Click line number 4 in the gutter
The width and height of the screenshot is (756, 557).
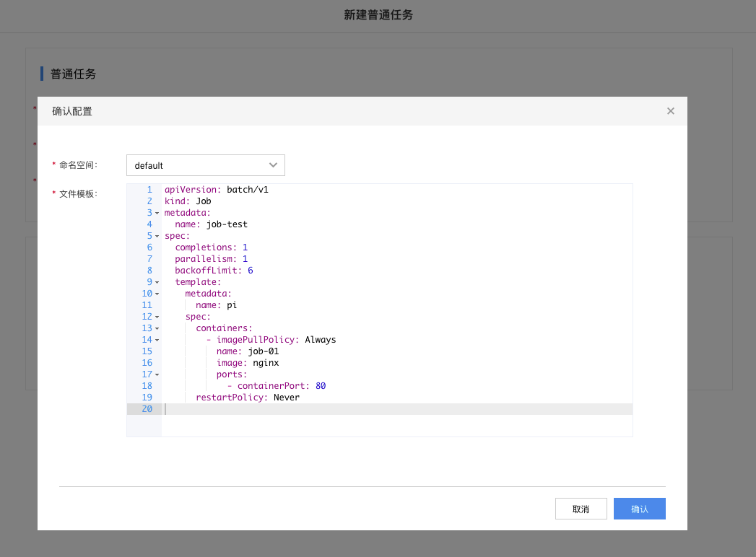pos(149,224)
